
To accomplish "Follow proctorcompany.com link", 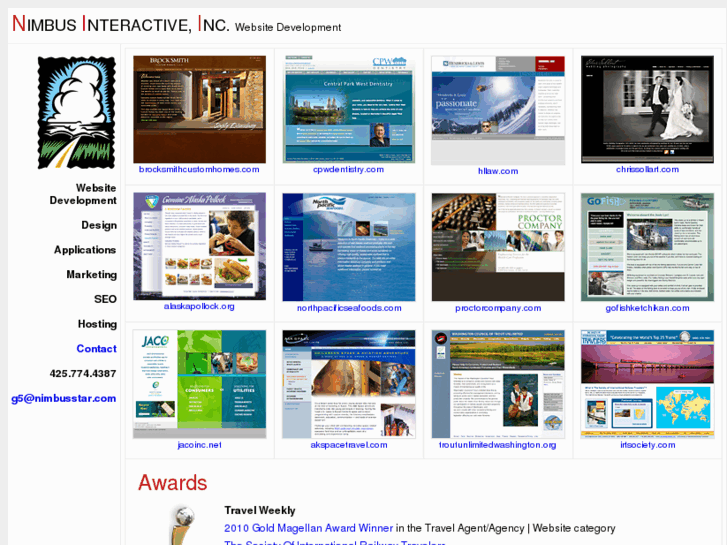I will [498, 308].
